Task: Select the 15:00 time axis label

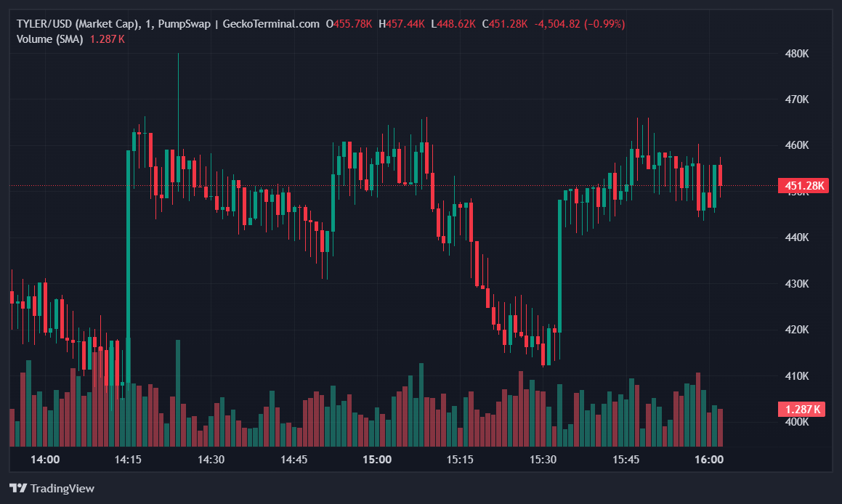Action: click(376, 460)
